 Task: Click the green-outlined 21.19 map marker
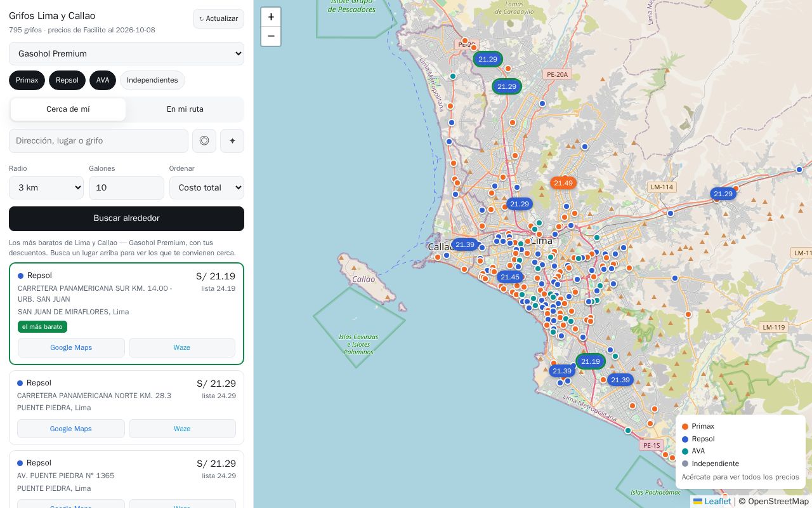[x=591, y=361]
